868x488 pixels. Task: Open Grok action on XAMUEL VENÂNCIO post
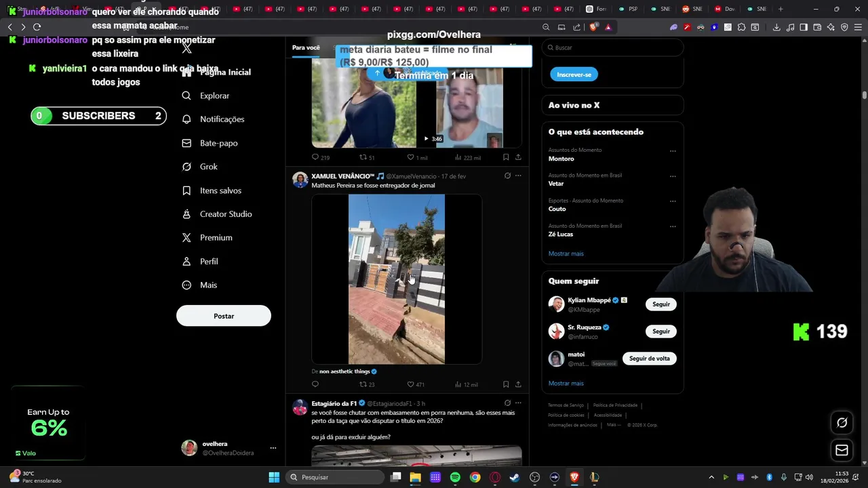click(507, 176)
